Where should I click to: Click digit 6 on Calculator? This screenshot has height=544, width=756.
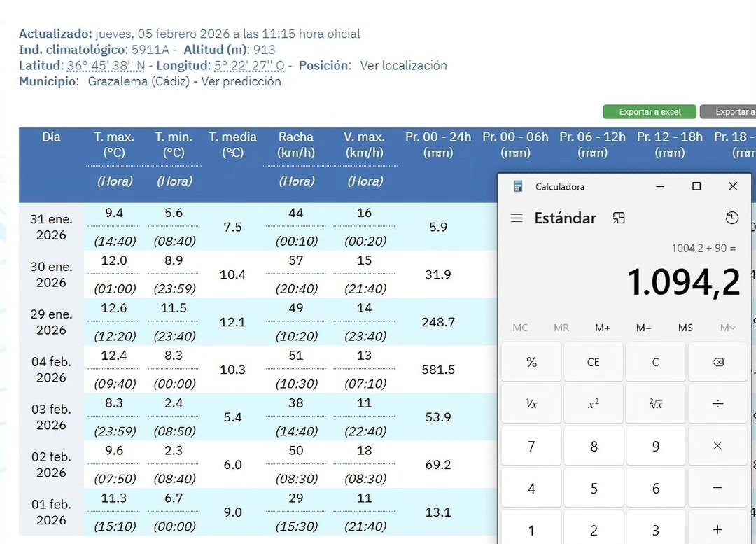pos(656,488)
